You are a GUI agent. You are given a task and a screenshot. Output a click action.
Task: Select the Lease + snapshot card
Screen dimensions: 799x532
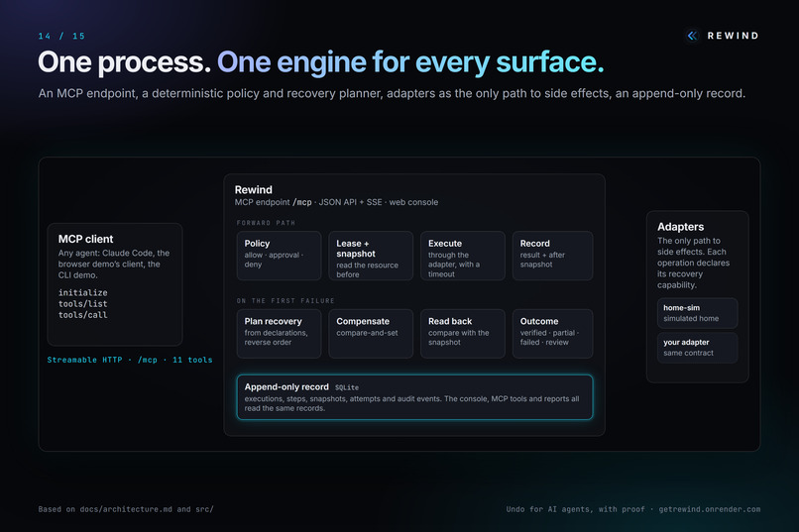click(x=371, y=256)
